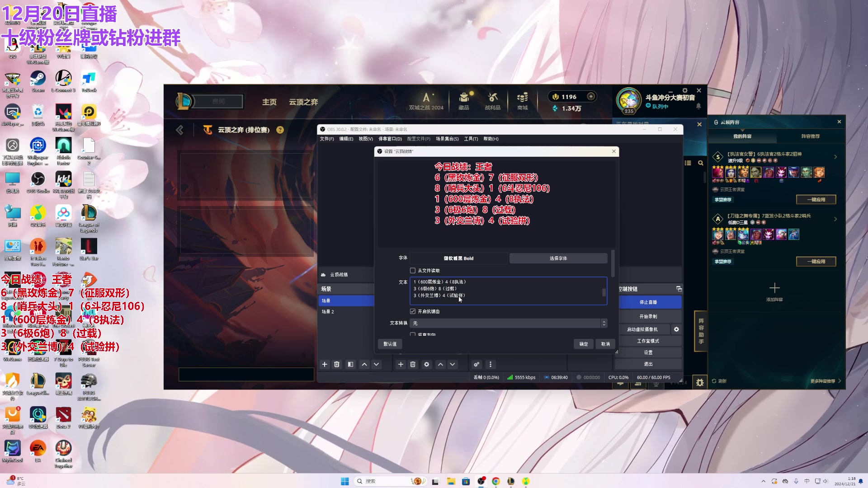The height and width of the screenshot is (488, 868).
Task: Expand the A-tier 刀锋之舞专属 lineup
Action: click(835, 219)
